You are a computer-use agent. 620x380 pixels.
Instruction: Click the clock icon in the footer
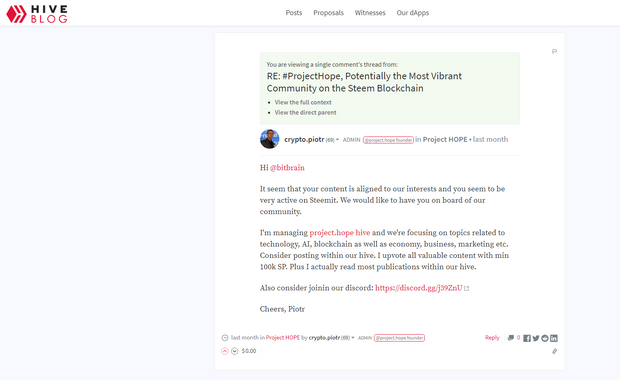[225, 338]
